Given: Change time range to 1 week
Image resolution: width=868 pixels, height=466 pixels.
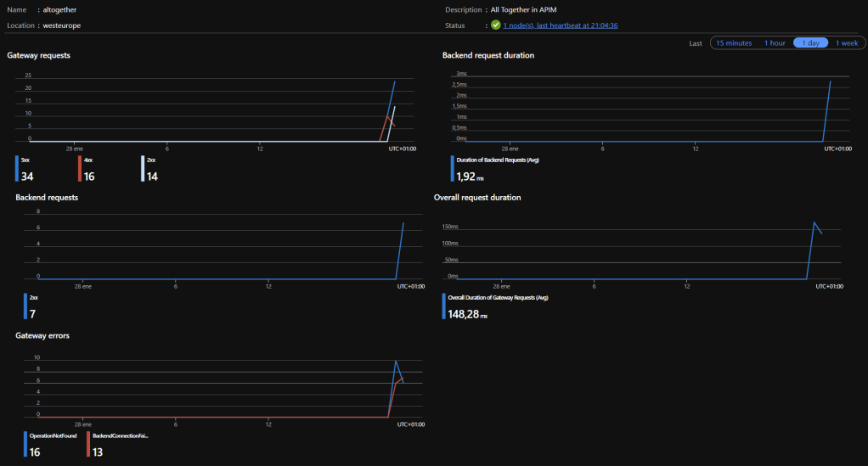Looking at the screenshot, I should 847,42.
